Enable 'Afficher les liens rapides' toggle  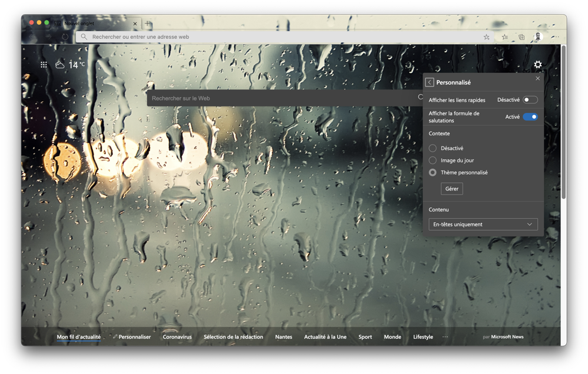click(x=530, y=100)
